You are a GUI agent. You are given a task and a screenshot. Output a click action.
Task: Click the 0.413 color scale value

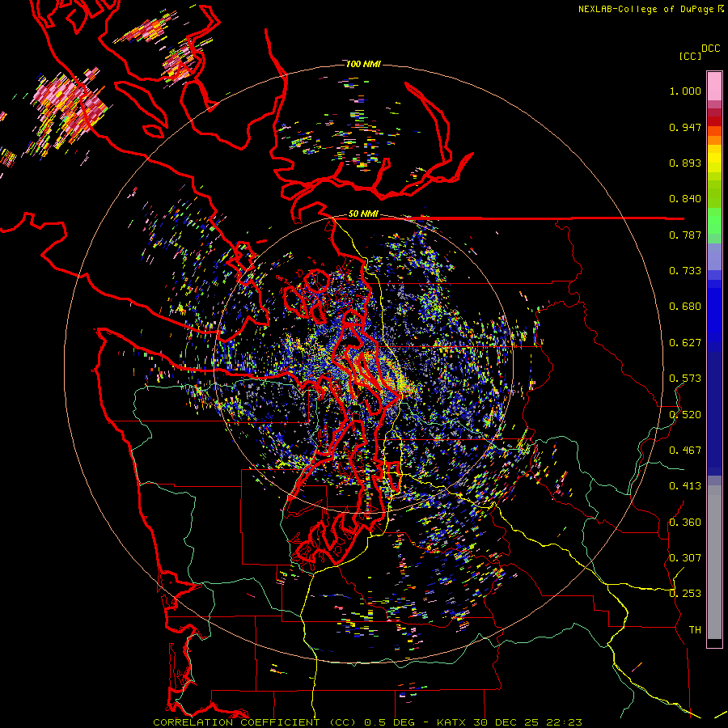[x=685, y=486]
